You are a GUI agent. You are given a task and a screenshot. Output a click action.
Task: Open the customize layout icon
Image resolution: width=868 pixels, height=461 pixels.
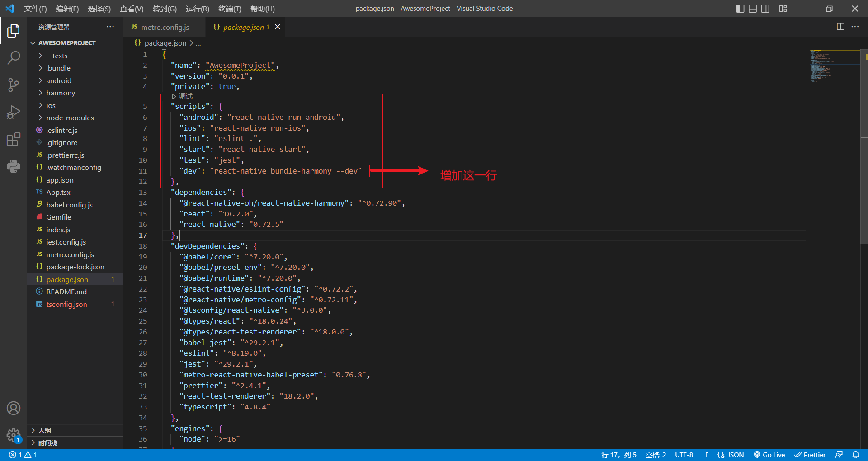click(x=783, y=9)
